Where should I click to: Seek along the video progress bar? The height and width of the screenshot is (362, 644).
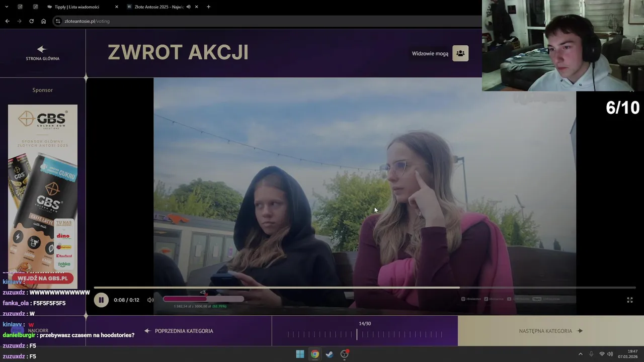click(365, 288)
